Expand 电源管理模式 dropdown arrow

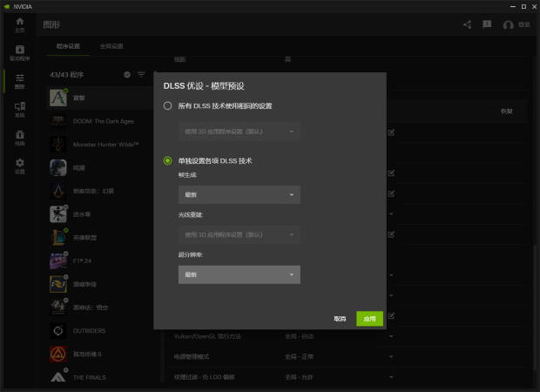[x=391, y=356]
